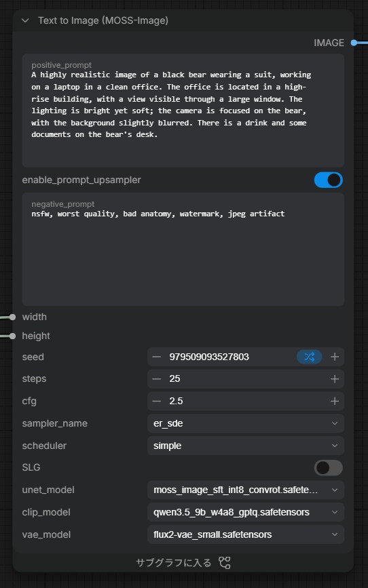Click the scheduler label
Screen dimensions: 368x588
44,446
